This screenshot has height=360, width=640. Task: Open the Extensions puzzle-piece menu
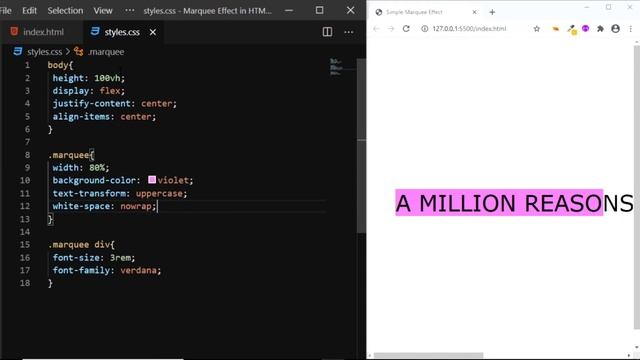[x=600, y=29]
